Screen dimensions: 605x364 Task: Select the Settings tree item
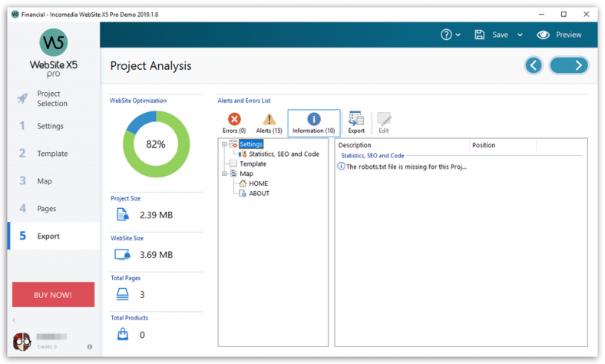click(x=251, y=144)
